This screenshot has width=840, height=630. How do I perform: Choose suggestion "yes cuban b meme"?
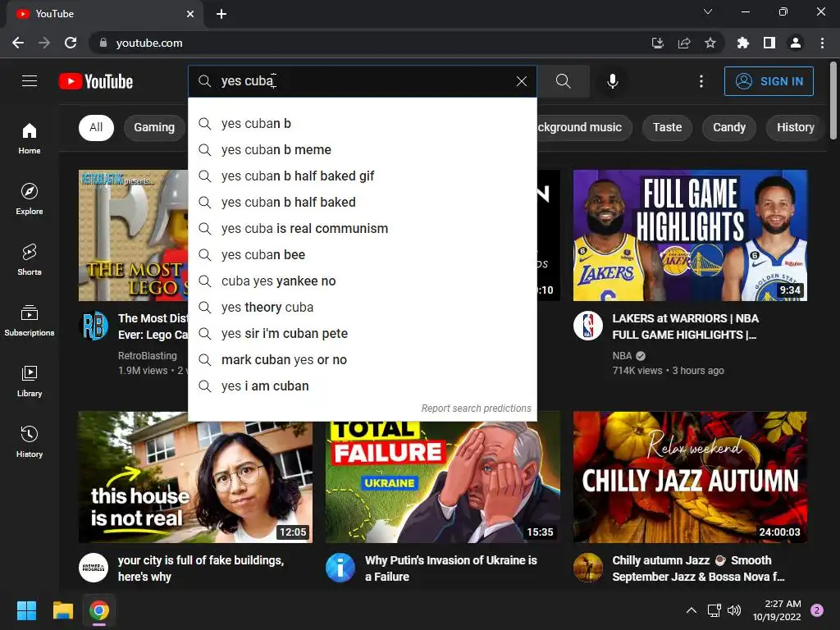(362, 149)
